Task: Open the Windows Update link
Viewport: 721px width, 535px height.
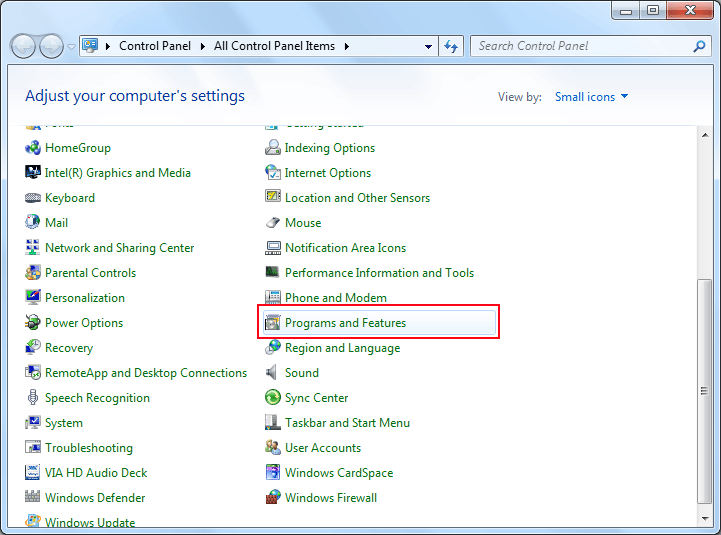Action: click(x=90, y=522)
